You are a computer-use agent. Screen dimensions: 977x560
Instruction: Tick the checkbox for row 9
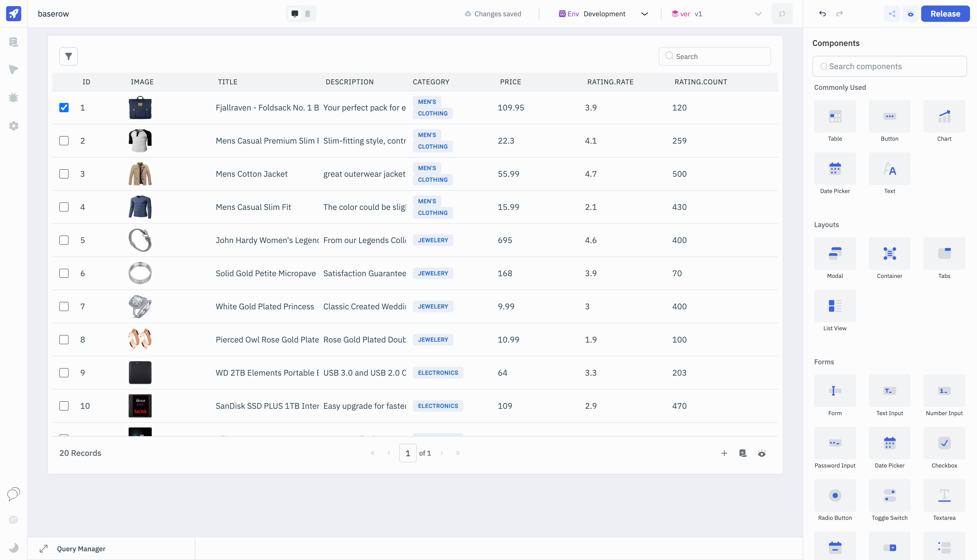point(64,373)
